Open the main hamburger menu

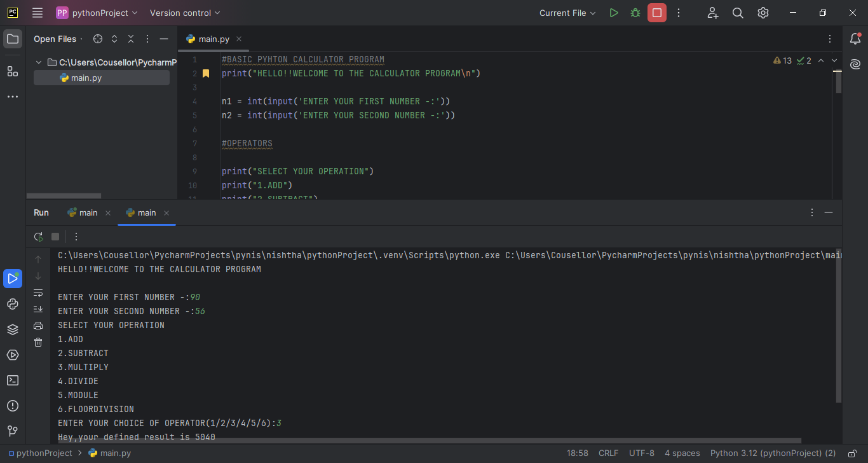tap(37, 13)
